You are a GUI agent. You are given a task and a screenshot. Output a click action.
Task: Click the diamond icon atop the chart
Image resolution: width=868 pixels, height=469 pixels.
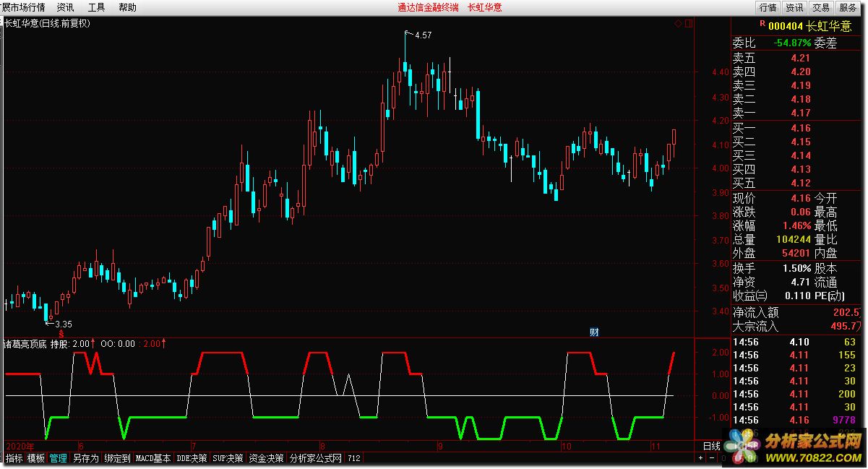[x=678, y=24]
